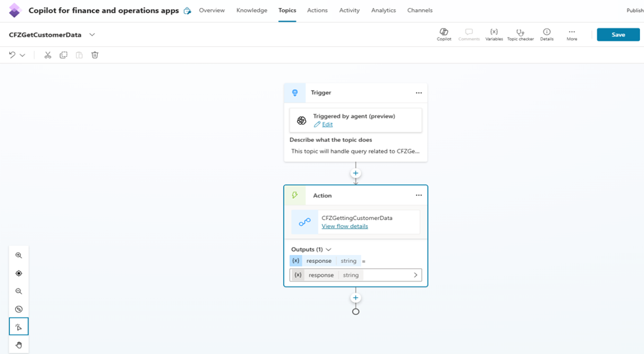The image size is (644, 354).
Task: Click the reset view icon in canvas toolbar
Action: [x=19, y=309]
